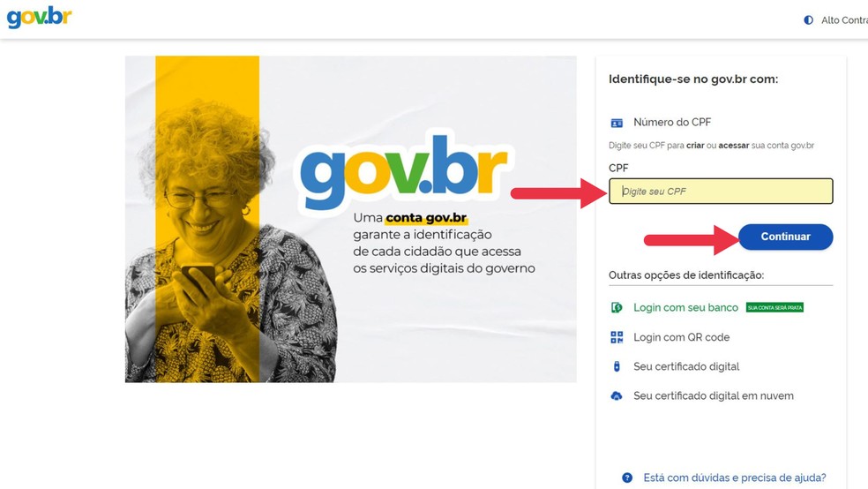Click the gov.br promotional banner image
868x489 pixels.
click(350, 219)
